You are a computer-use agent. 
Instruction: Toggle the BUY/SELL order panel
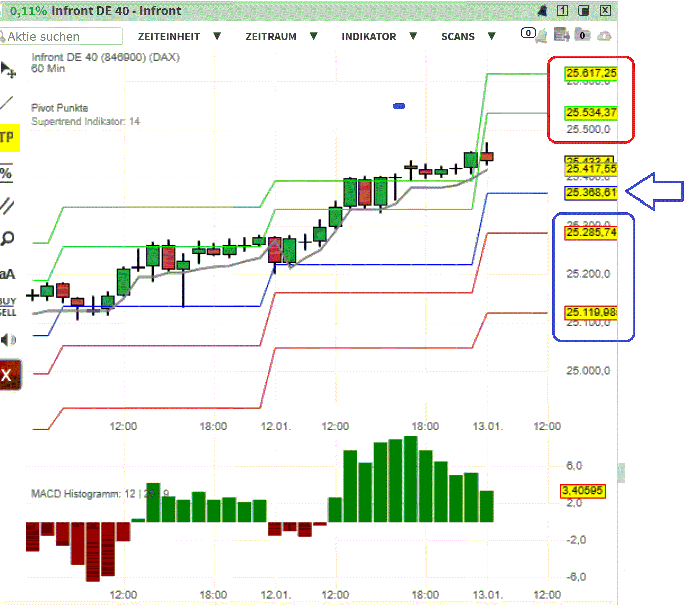click(8, 306)
